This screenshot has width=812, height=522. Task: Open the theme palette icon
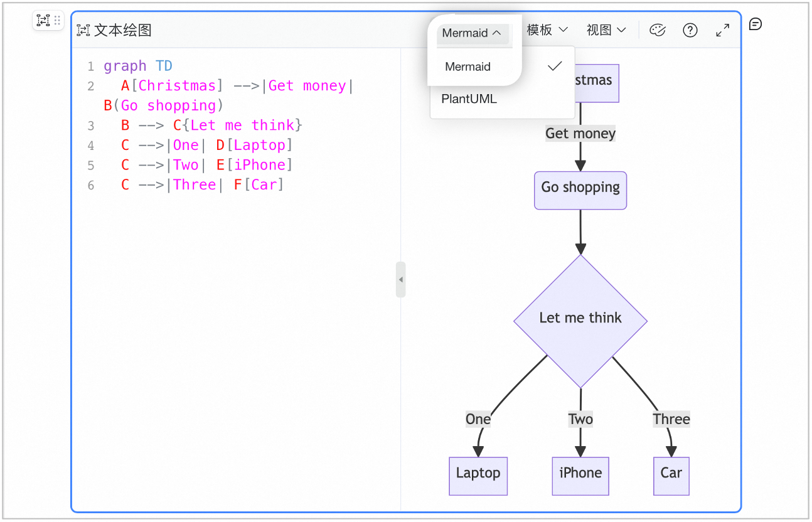tap(657, 30)
